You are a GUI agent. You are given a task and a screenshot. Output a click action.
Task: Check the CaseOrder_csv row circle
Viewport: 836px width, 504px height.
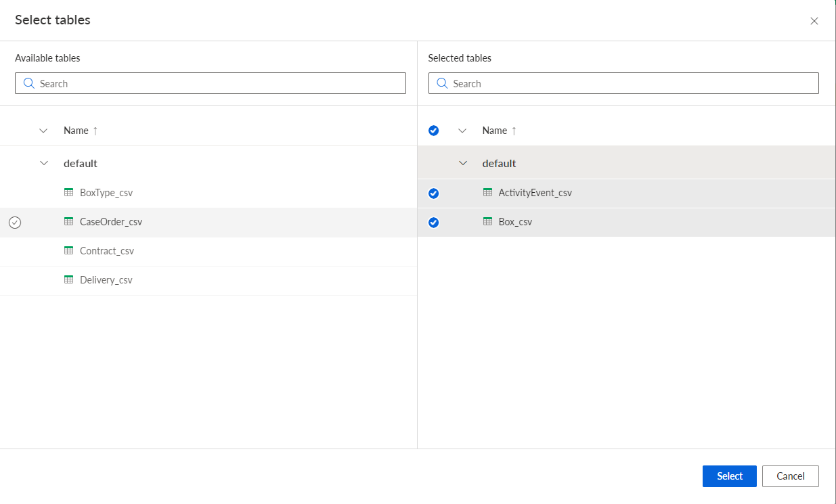(x=15, y=223)
